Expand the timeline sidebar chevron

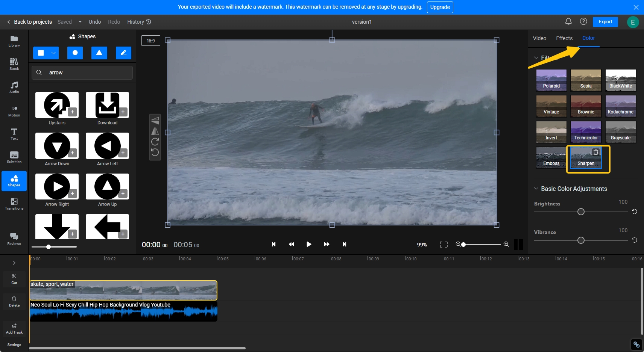click(14, 263)
